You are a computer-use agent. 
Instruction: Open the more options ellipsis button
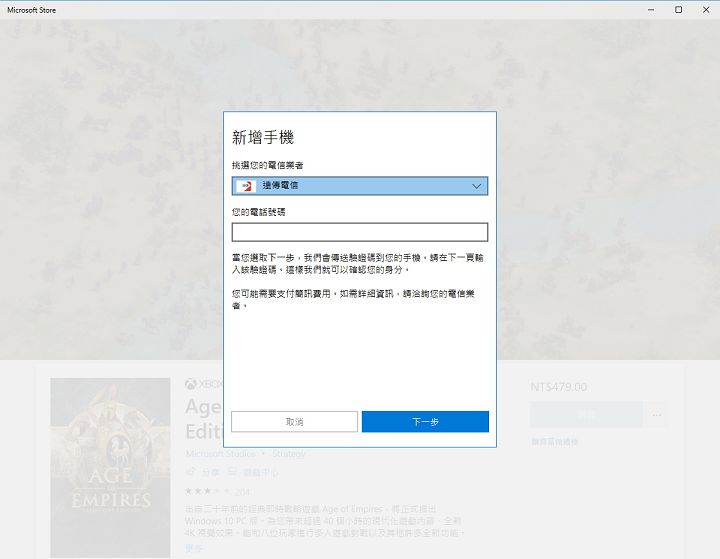(657, 415)
